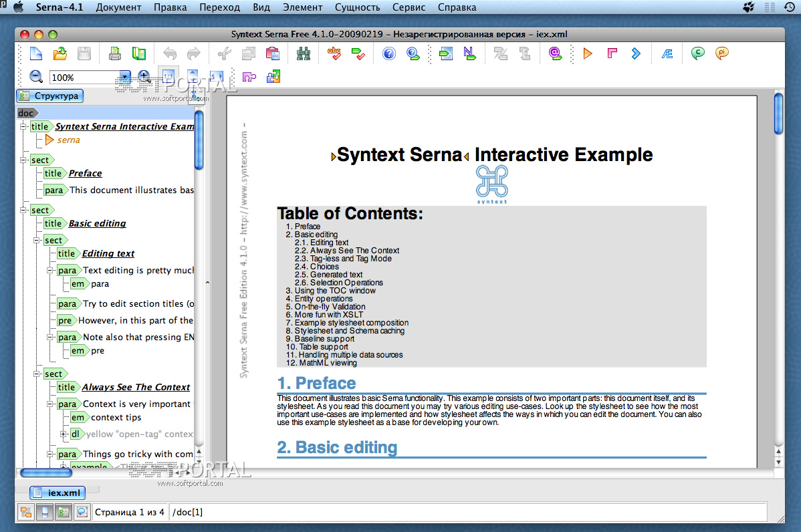Toggle the speech bubble status bar button
This screenshot has width=801, height=532.
[82, 511]
